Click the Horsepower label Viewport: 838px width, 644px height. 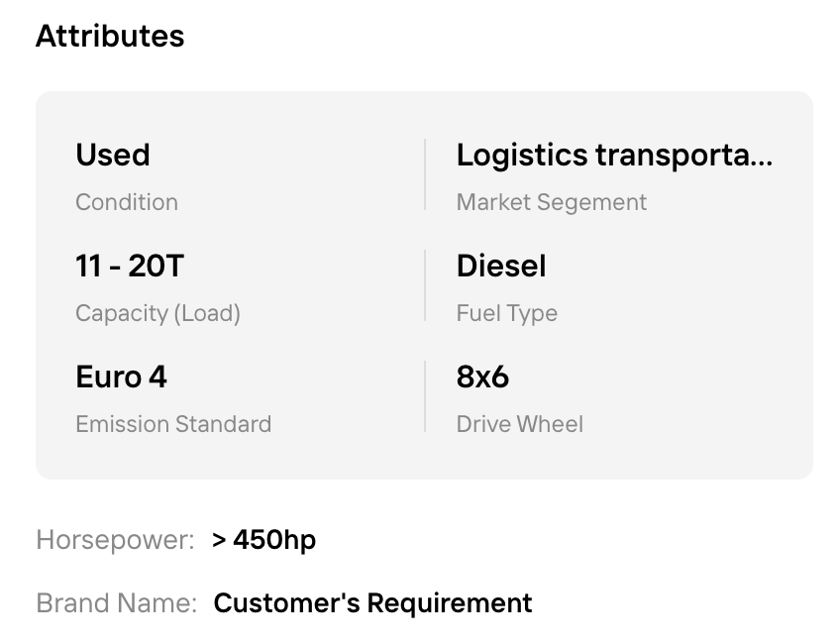pos(115,540)
